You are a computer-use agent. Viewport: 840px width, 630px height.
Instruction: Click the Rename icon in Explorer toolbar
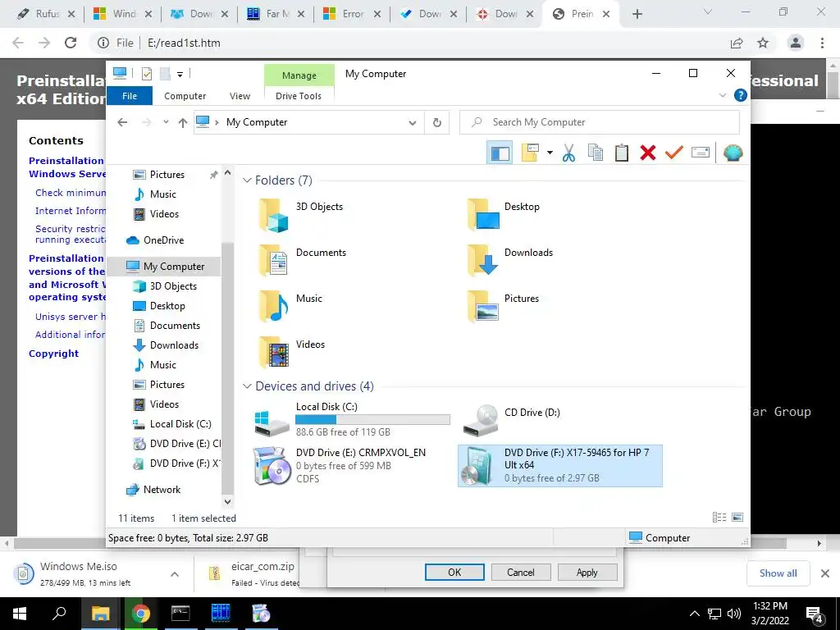point(701,153)
